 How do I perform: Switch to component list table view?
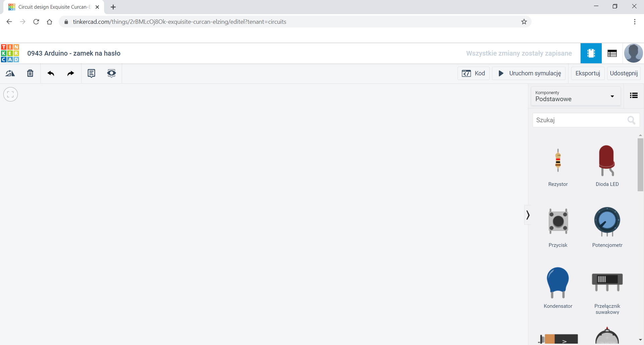coord(612,53)
